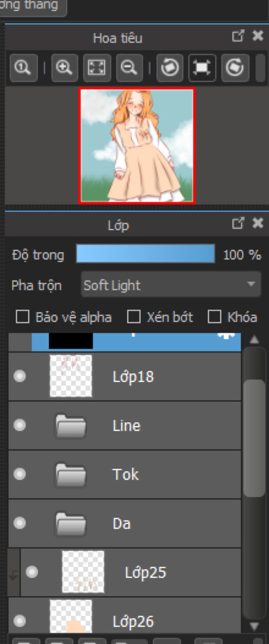Fit canvas to window view
This screenshot has width=269, height=644.
pos(97,68)
